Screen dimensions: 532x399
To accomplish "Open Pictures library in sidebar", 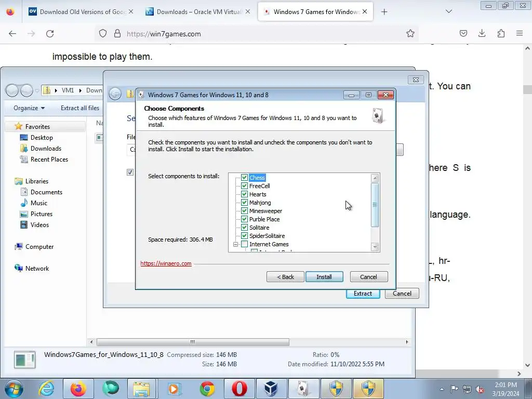I will (42, 214).
